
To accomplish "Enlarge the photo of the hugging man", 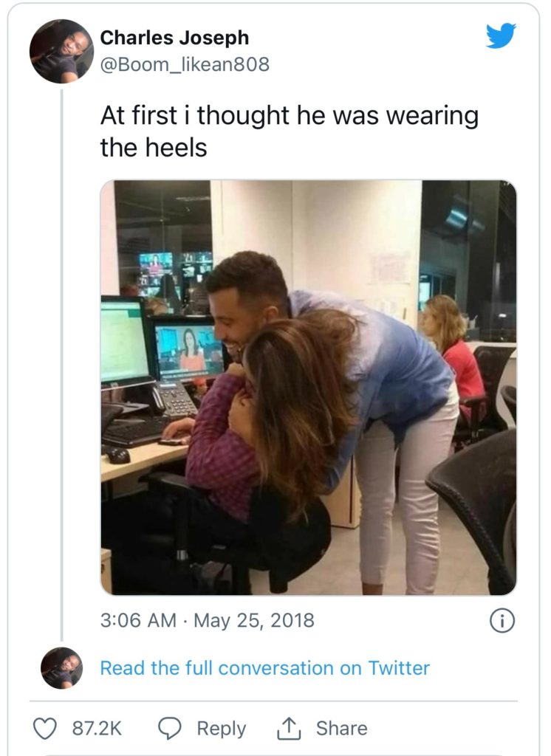I will click(308, 388).
